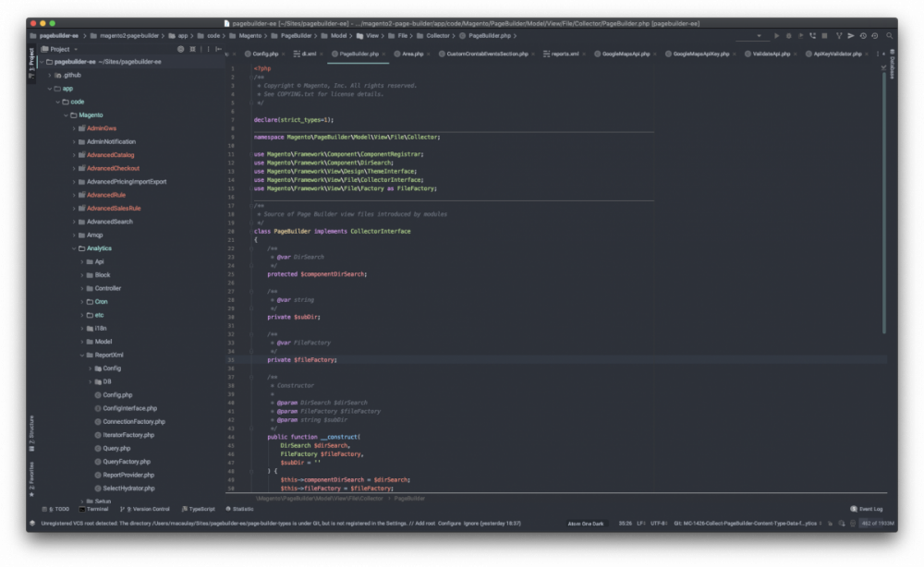924x567 pixels.
Task: Open QueryFactory.php in the project tree
Action: [x=127, y=462]
